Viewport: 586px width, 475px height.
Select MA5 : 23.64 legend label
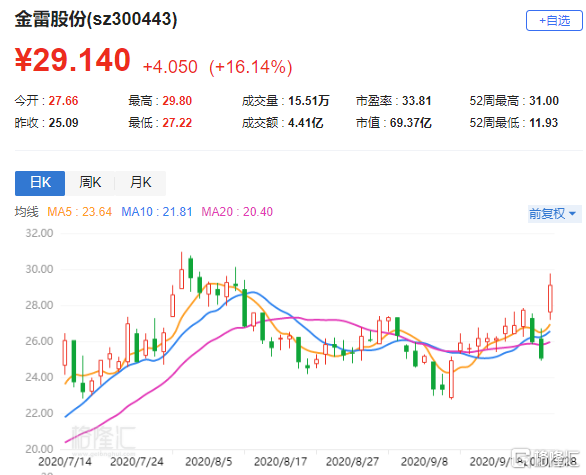click(x=80, y=212)
